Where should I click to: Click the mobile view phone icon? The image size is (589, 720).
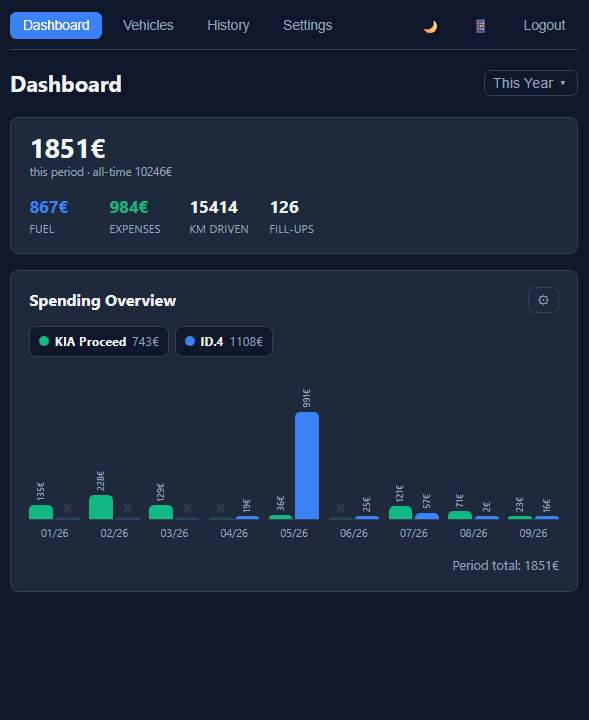coord(480,26)
